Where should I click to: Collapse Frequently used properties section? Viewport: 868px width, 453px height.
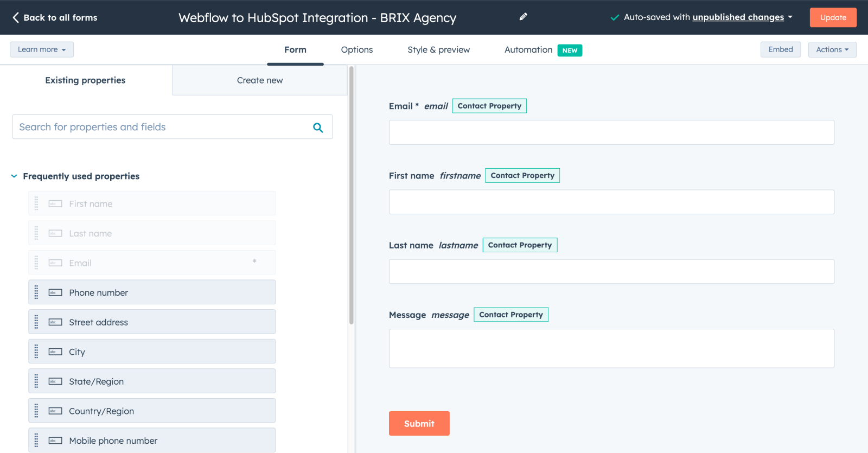pyautogui.click(x=14, y=176)
